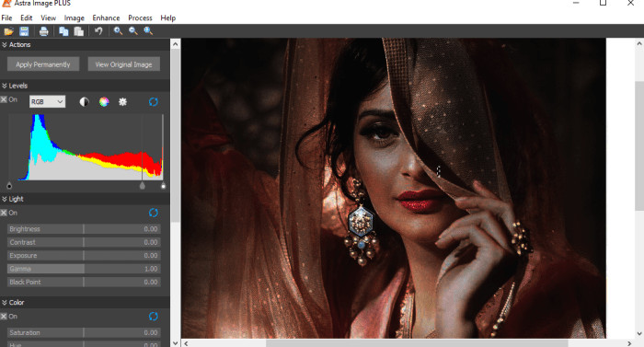The width and height of the screenshot is (644, 347).
Task: Open the RGB channel dropdown
Action: point(47,101)
